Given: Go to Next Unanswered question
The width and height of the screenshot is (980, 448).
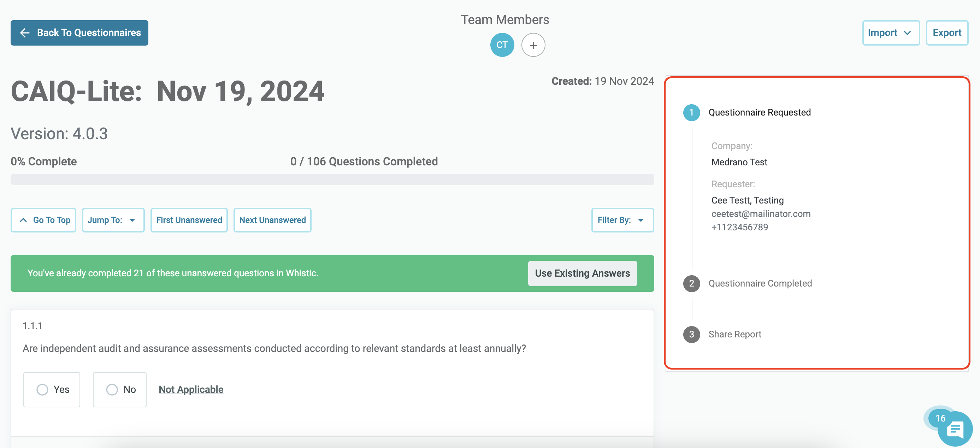Looking at the screenshot, I should point(272,220).
